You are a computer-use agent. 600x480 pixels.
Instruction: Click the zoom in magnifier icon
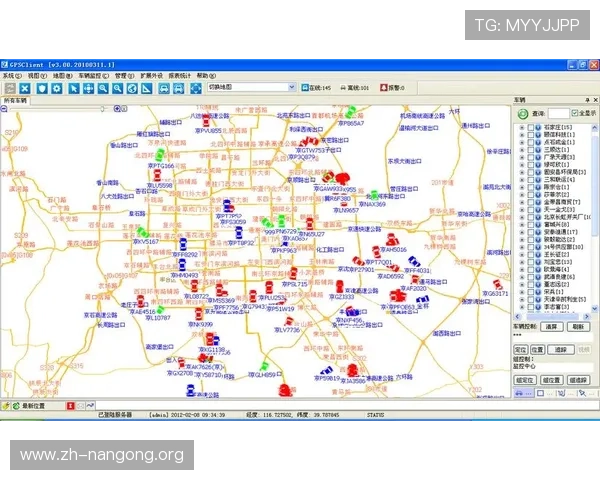[x=103, y=88]
